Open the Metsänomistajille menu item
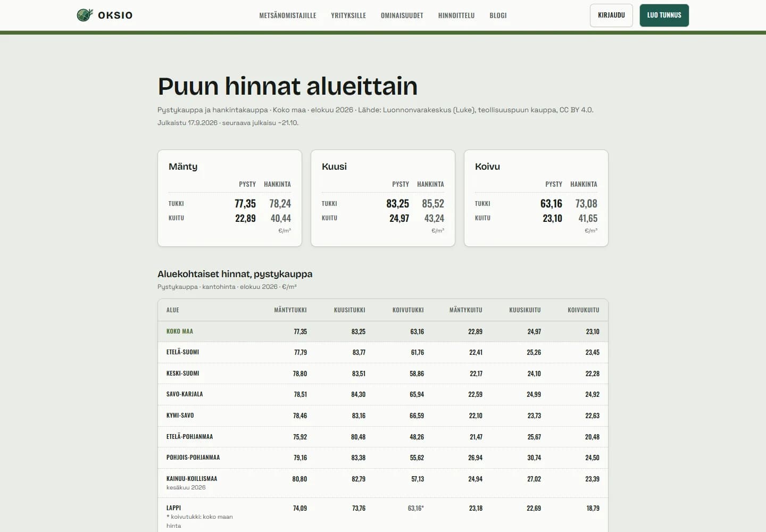Viewport: 766px width, 532px height. point(288,15)
